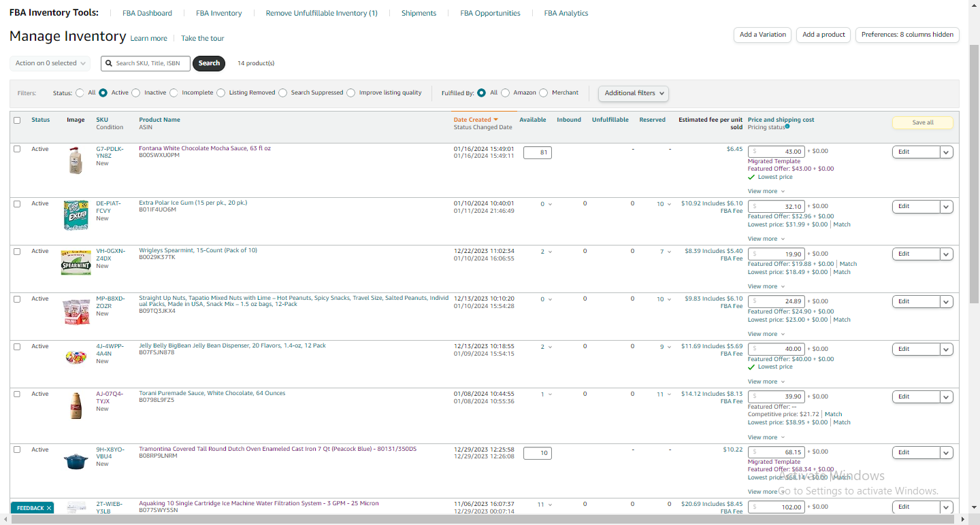Click the Add a product button
Screen dimensions: 980x525
coord(823,35)
